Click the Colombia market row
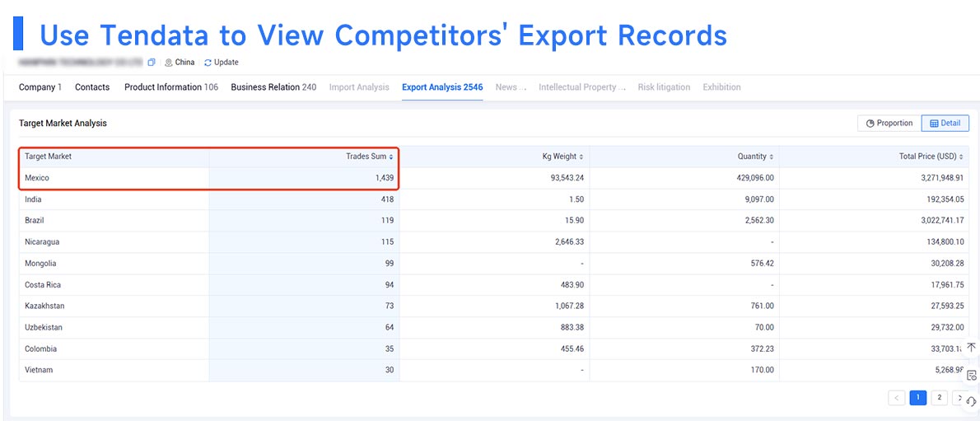The image size is (980, 421). pos(494,348)
